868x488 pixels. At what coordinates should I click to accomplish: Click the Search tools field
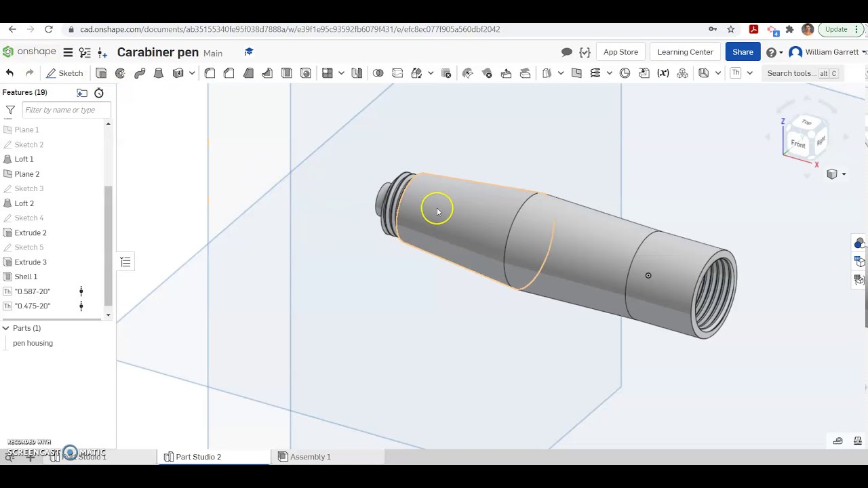pyautogui.click(x=803, y=73)
